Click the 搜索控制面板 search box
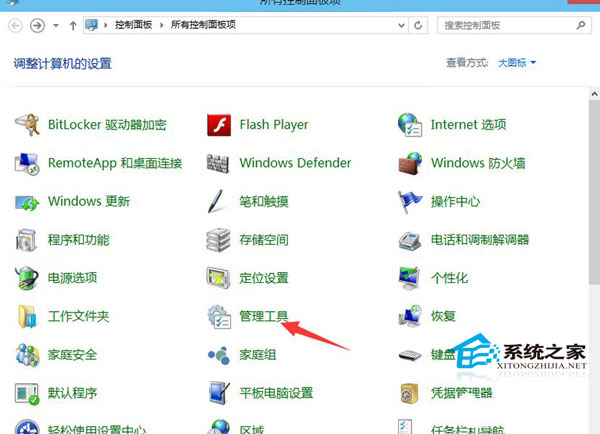Screen dimensions: 600x434 coord(500,24)
